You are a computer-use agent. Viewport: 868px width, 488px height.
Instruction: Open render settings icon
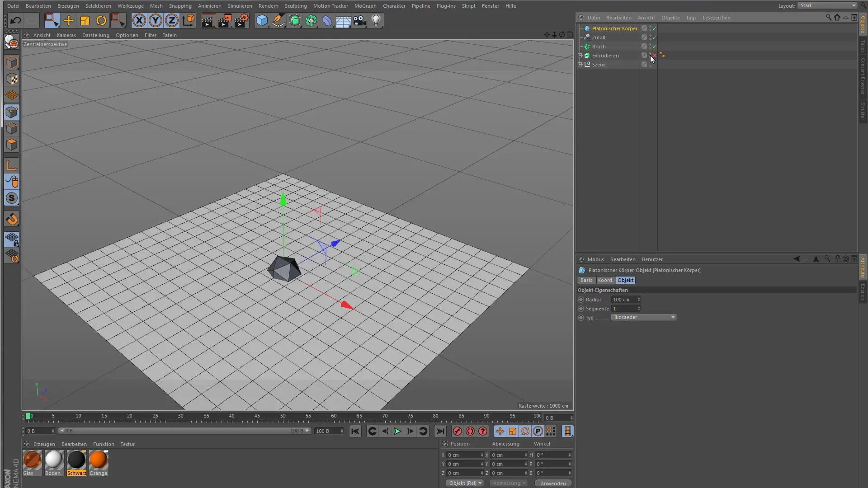click(241, 20)
